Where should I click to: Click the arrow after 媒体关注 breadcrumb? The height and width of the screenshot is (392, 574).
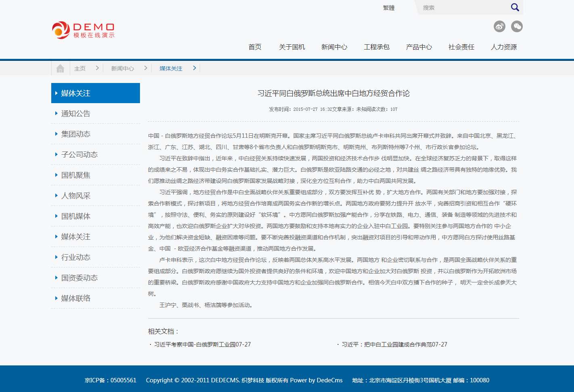click(x=194, y=68)
